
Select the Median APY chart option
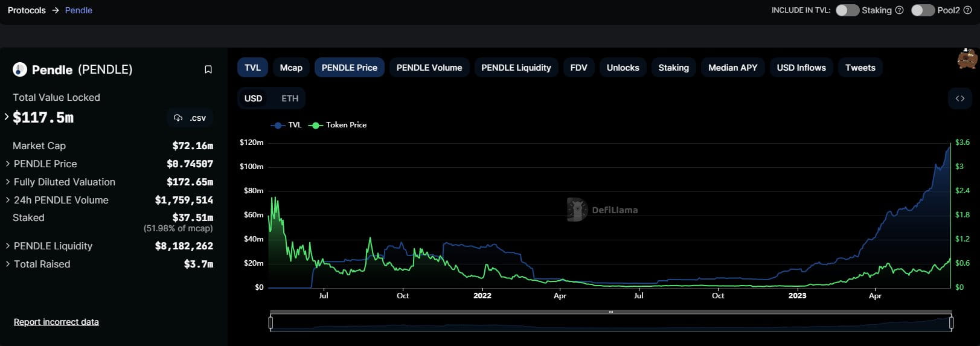[x=732, y=68]
